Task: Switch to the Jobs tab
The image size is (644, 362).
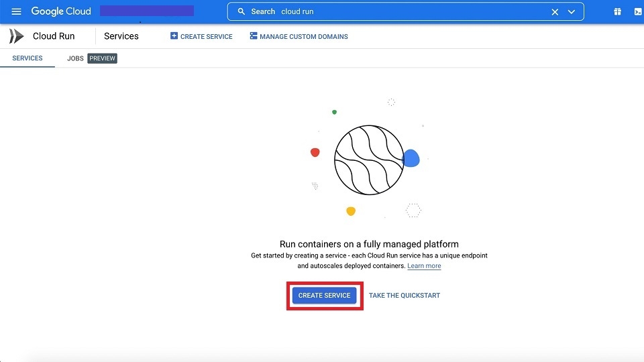Action: (75, 58)
